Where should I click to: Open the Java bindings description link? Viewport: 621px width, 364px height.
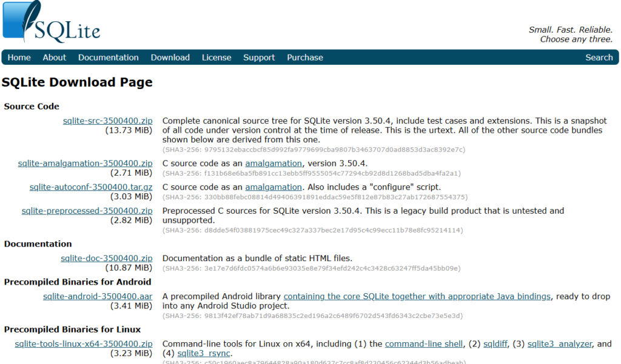coord(417,296)
